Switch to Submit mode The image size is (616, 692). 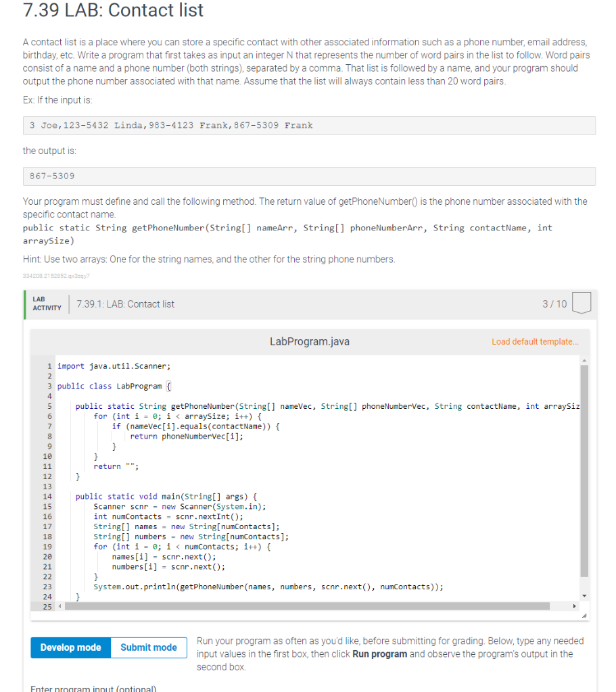coord(148,647)
